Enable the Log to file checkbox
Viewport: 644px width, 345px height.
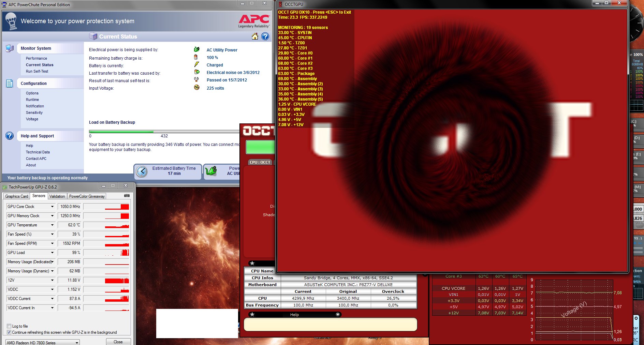pos(9,326)
